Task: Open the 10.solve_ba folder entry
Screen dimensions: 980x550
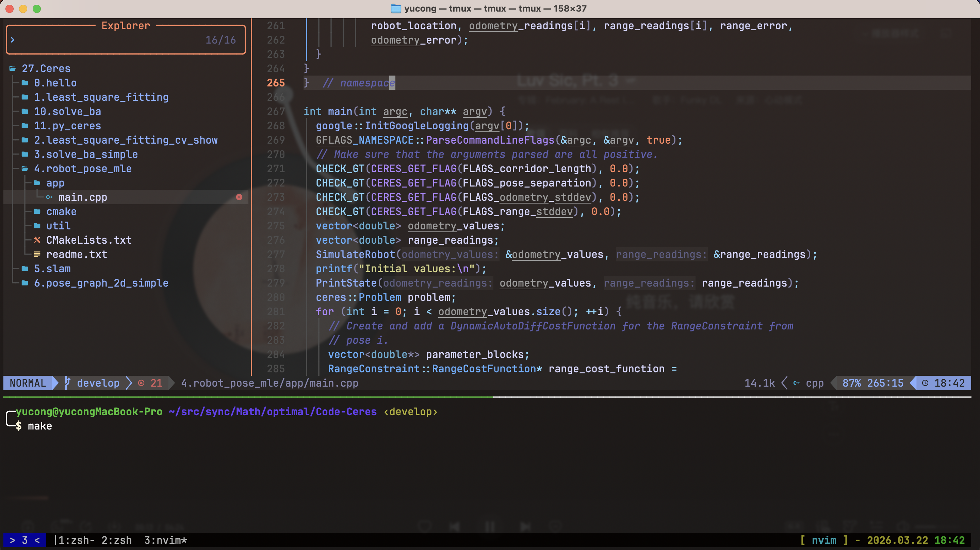Action: (x=67, y=112)
